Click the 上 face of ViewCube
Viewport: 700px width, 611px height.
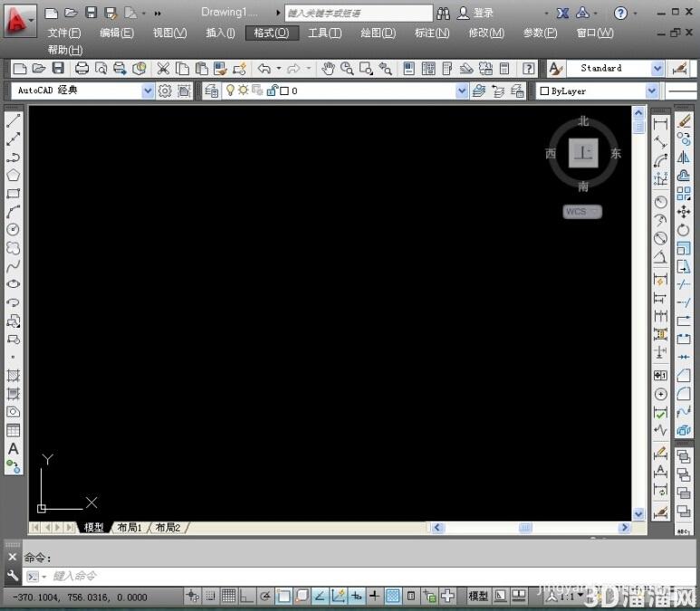583,153
